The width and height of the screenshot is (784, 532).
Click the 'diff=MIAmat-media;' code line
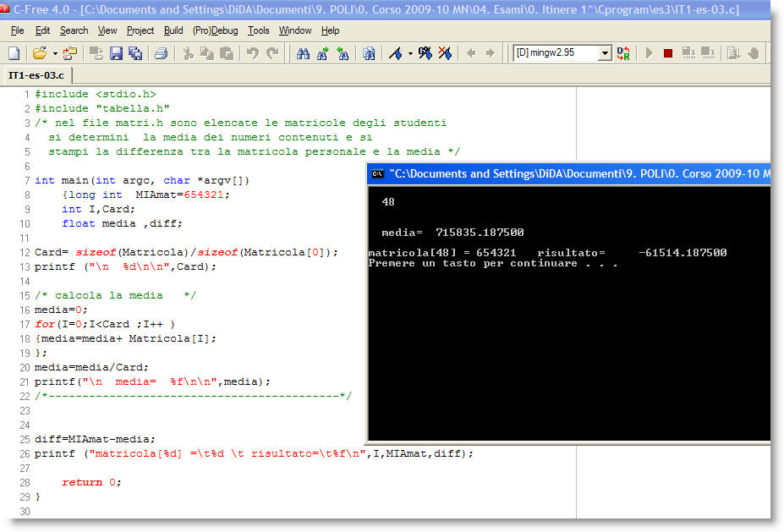click(95, 440)
